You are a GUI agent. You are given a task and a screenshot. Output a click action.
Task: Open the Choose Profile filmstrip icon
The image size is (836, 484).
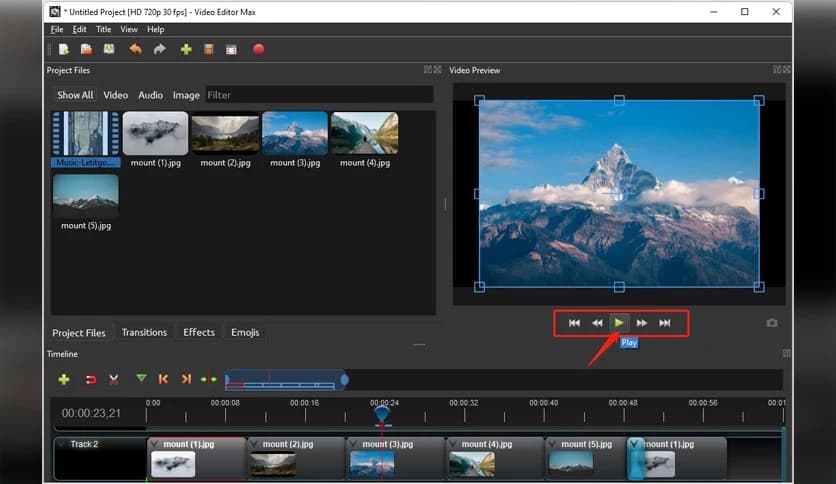208,50
